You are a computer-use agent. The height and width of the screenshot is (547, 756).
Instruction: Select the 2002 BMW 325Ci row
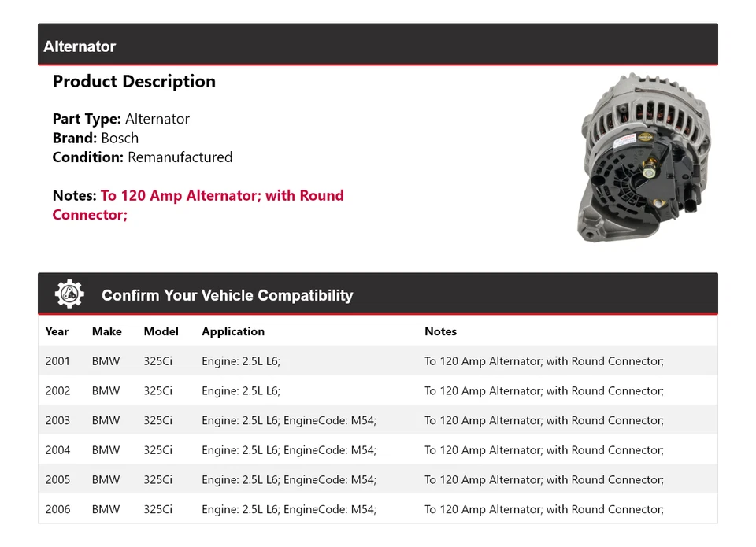(x=378, y=390)
